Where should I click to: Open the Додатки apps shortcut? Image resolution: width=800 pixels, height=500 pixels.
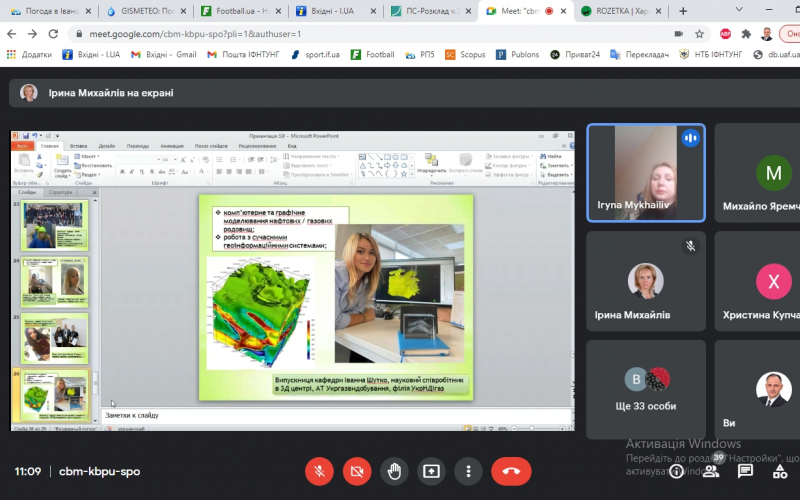click(x=29, y=54)
